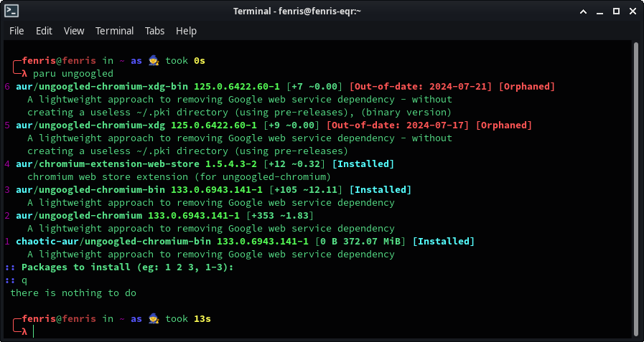
Task: Click 'there is nothing to do' message
Action: pos(73,293)
